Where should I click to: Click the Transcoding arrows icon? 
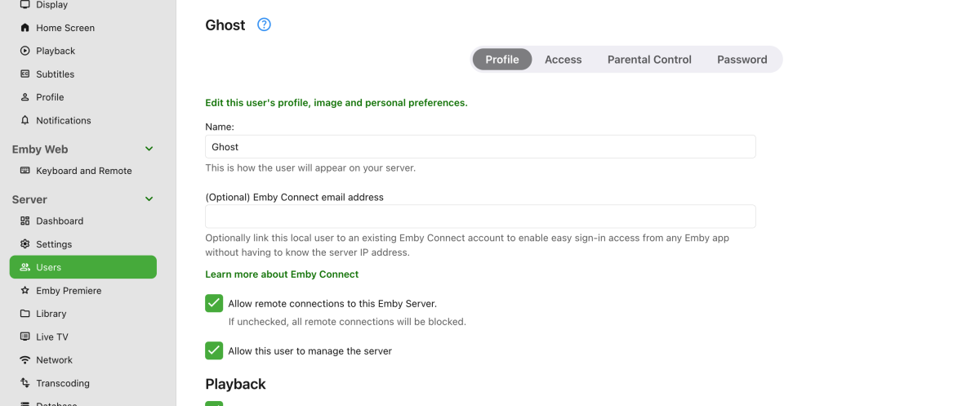[x=24, y=383]
